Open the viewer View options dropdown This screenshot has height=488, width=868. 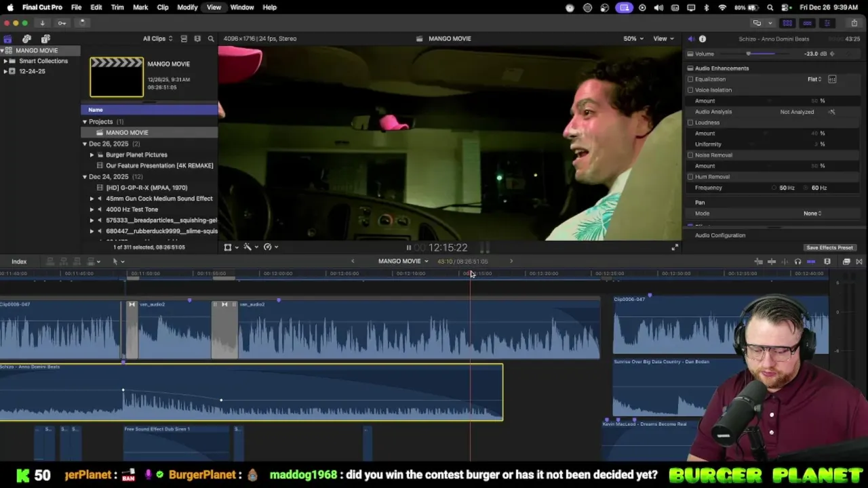[663, 39]
